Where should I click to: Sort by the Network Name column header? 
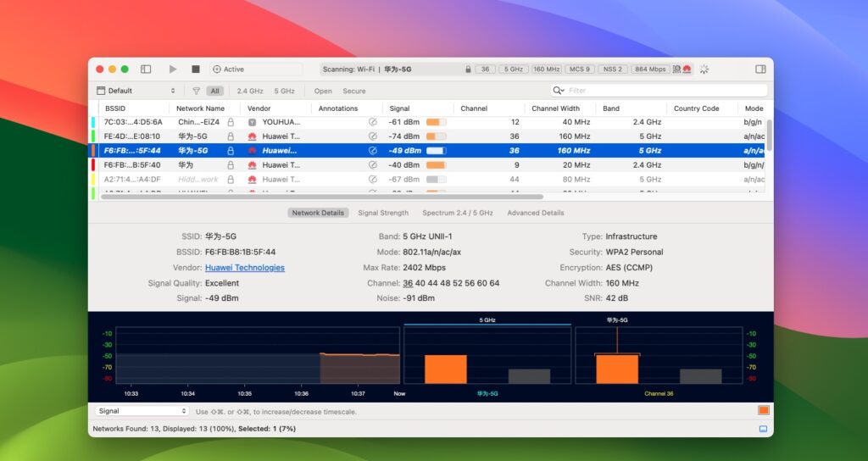(205, 108)
